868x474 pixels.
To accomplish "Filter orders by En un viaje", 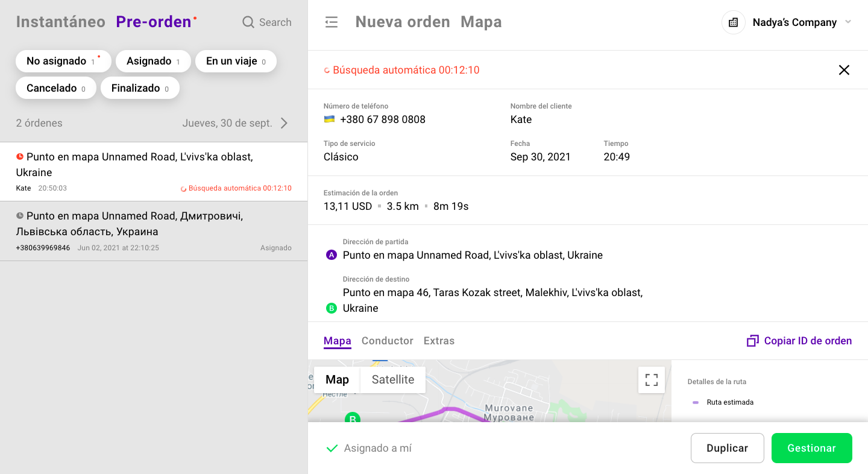I will (236, 62).
